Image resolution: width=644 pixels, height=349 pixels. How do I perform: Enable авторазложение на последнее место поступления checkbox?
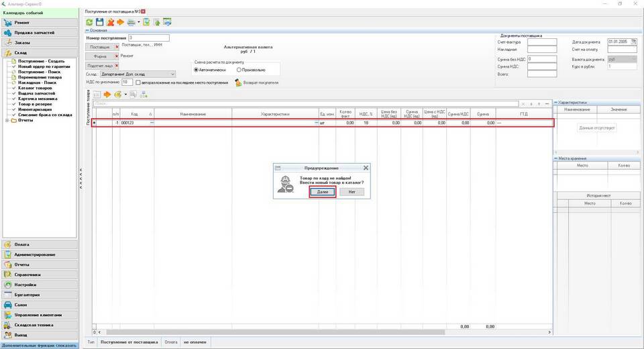point(138,83)
